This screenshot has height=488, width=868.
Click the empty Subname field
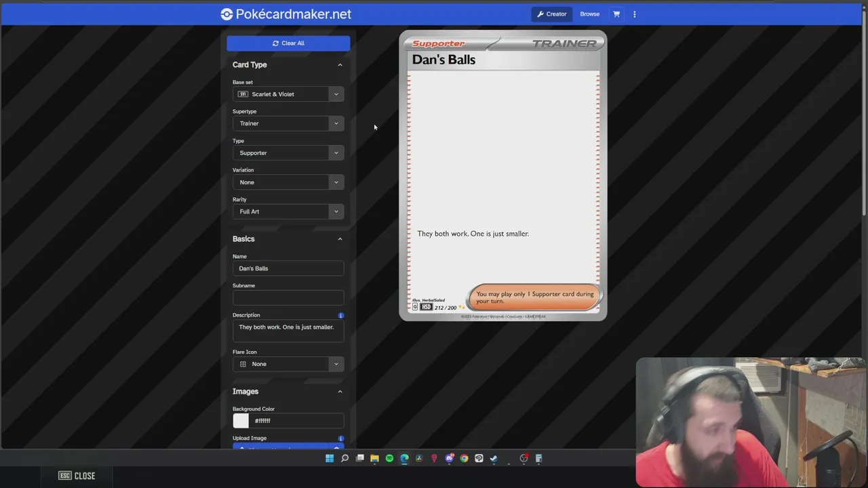click(x=288, y=298)
